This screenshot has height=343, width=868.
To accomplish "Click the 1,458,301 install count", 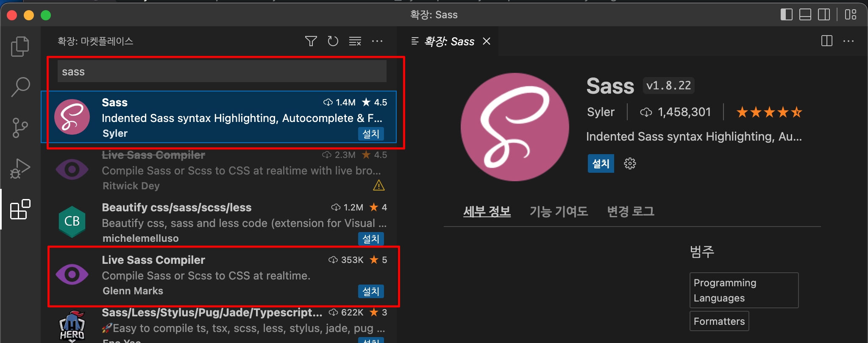I will pos(676,112).
